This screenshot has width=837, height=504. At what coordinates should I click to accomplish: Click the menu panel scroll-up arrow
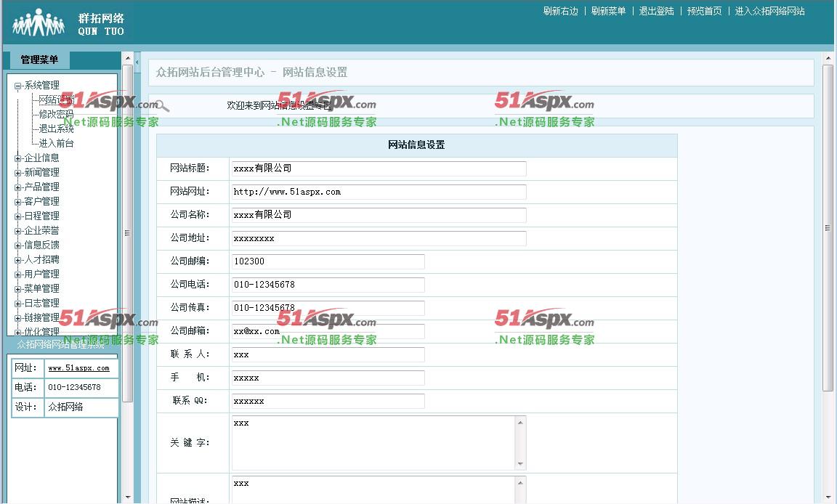tap(128, 57)
